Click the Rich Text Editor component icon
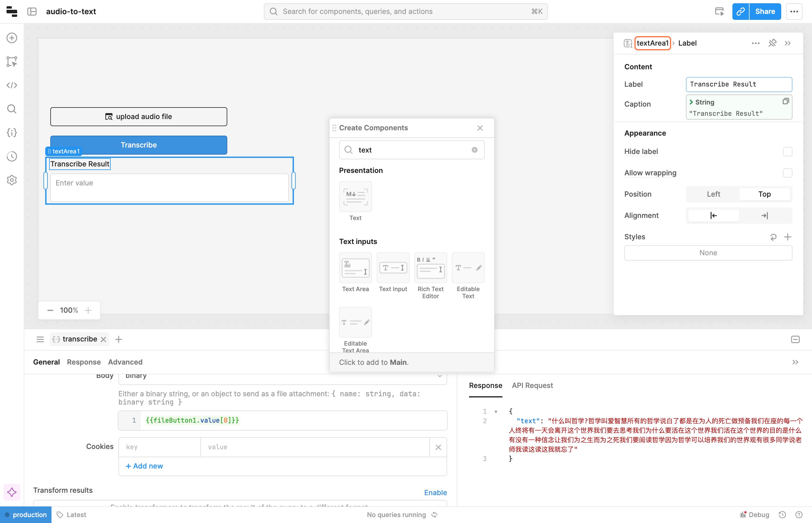 [430, 268]
